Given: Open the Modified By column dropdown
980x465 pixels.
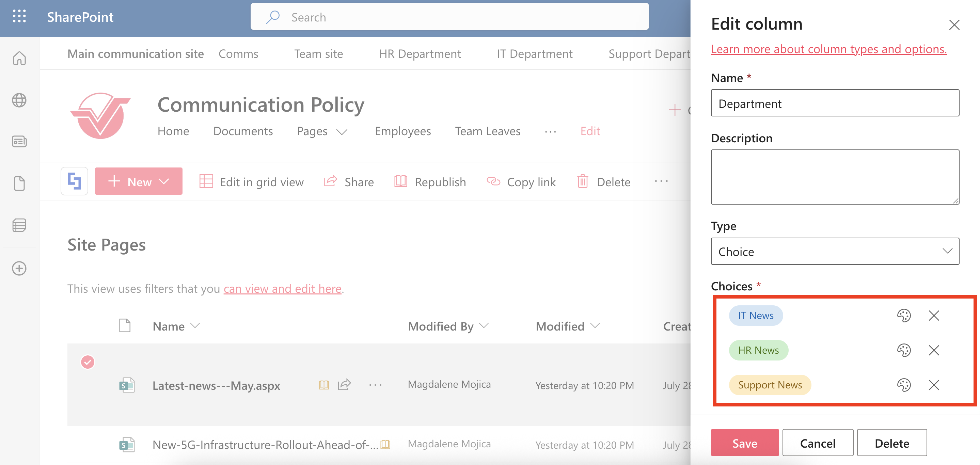Looking at the screenshot, I should click(484, 326).
